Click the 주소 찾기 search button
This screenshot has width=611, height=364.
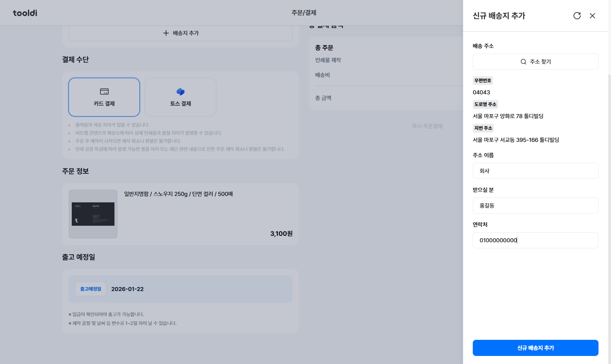[535, 62]
